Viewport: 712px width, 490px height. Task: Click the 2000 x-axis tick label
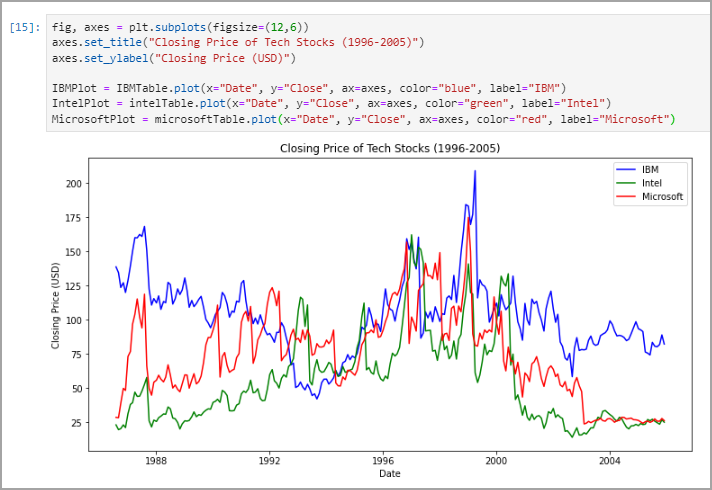[x=496, y=461]
